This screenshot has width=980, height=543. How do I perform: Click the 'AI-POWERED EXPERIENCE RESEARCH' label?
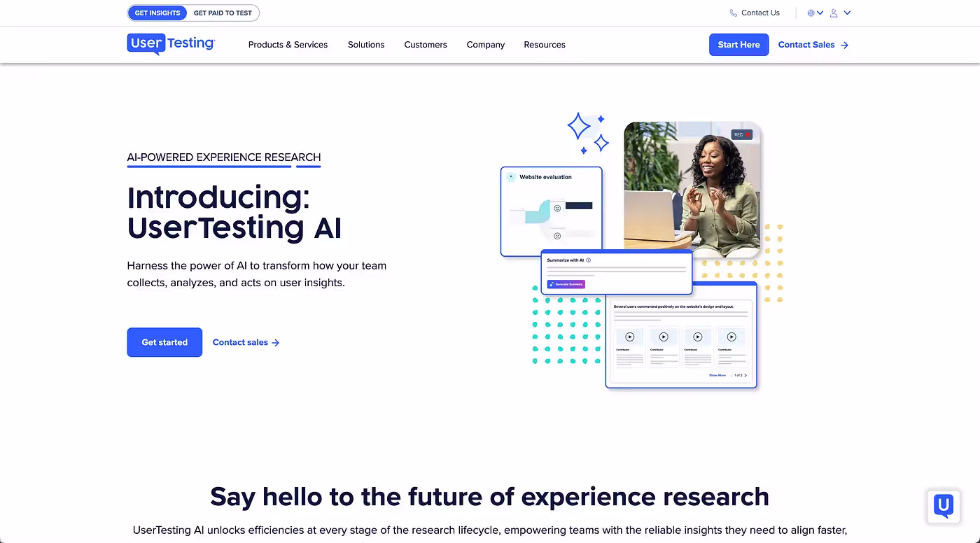[224, 157]
